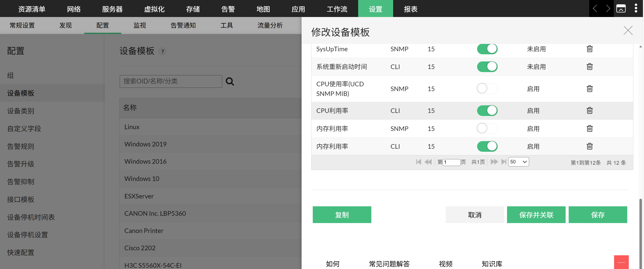This screenshot has width=644, height=269.
Task: Enable the 内存利用率 SNMP switch
Action: coord(487,128)
